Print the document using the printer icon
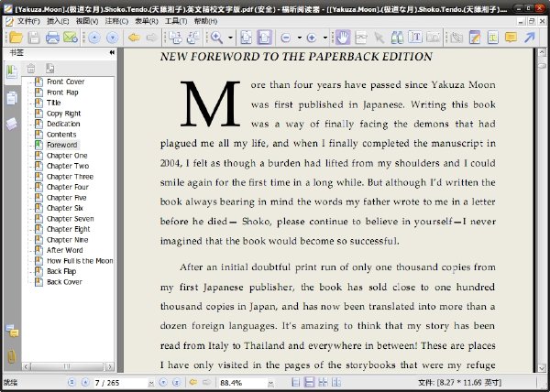The width and height of the screenshot is (550, 392). [52, 38]
